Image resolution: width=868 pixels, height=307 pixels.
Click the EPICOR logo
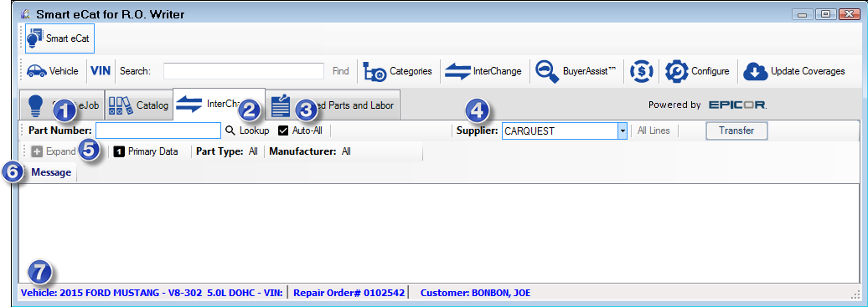click(737, 105)
